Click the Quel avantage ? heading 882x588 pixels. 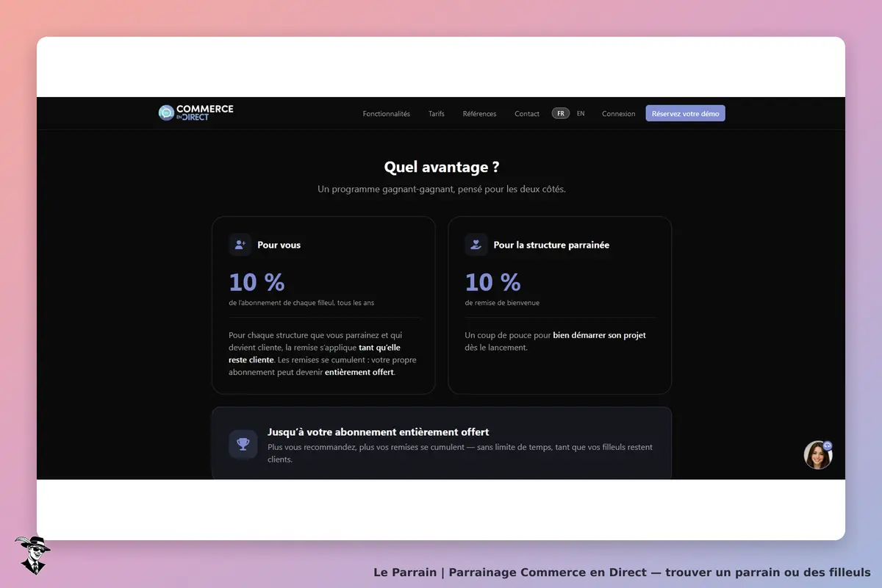442,168
